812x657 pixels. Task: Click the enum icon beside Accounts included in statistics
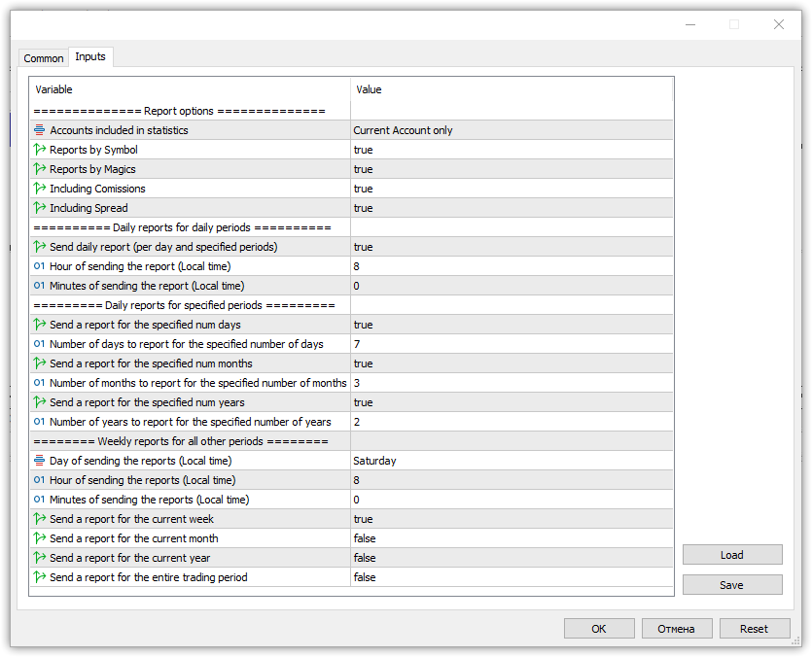[40, 130]
